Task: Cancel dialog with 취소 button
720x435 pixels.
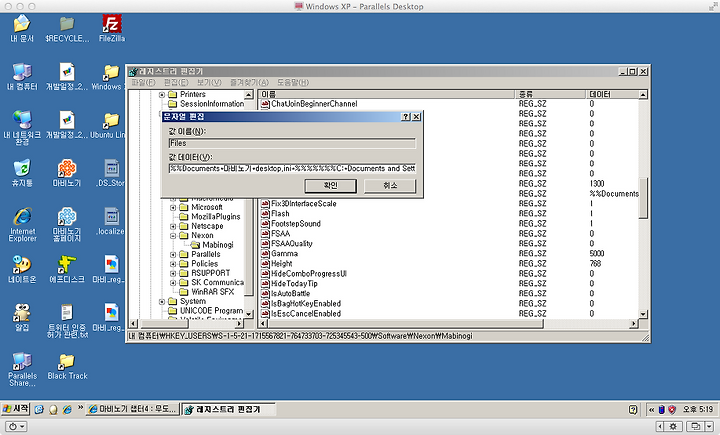Action: tap(390, 186)
